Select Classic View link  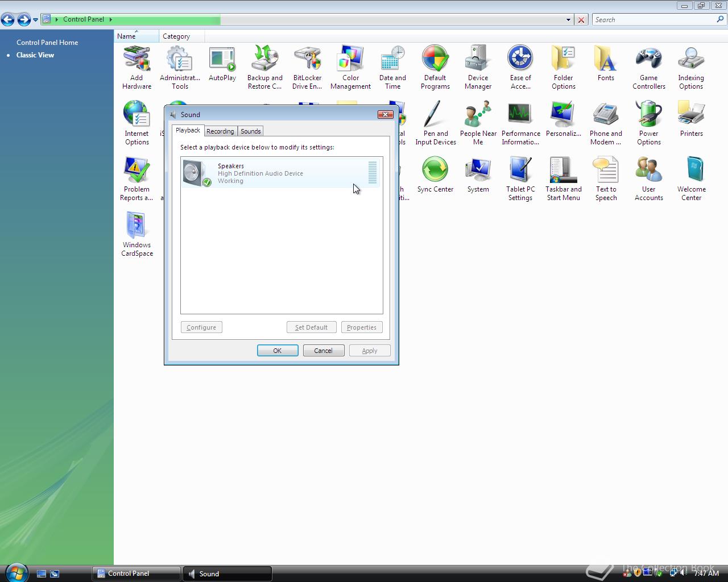coord(35,55)
